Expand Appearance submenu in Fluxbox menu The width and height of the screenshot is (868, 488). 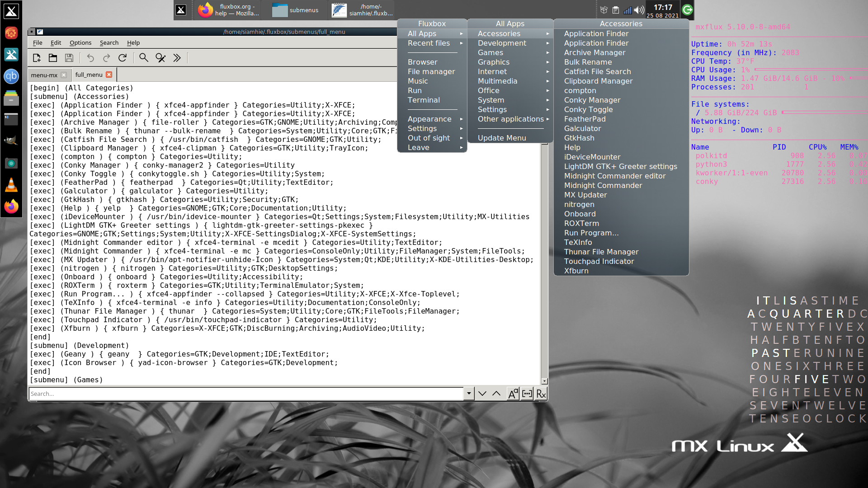(x=432, y=119)
